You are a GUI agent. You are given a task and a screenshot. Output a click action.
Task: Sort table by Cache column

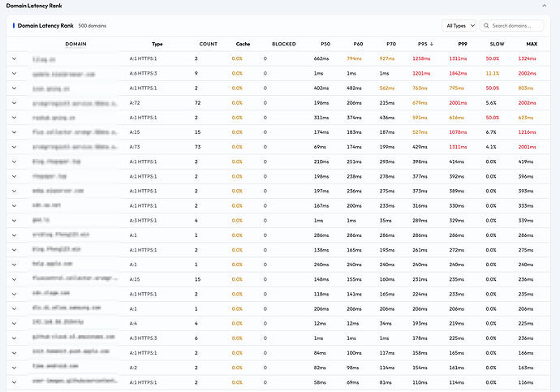243,44
